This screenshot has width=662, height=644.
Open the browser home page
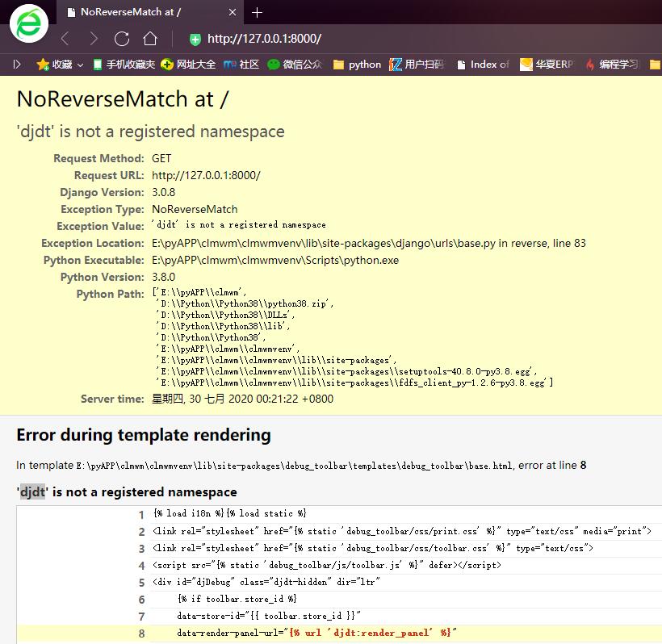pos(150,39)
